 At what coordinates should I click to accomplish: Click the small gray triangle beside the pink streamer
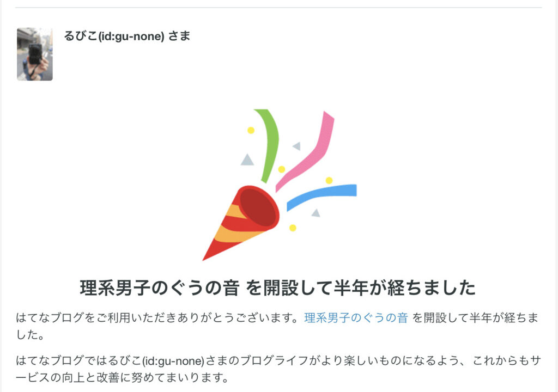tap(297, 146)
